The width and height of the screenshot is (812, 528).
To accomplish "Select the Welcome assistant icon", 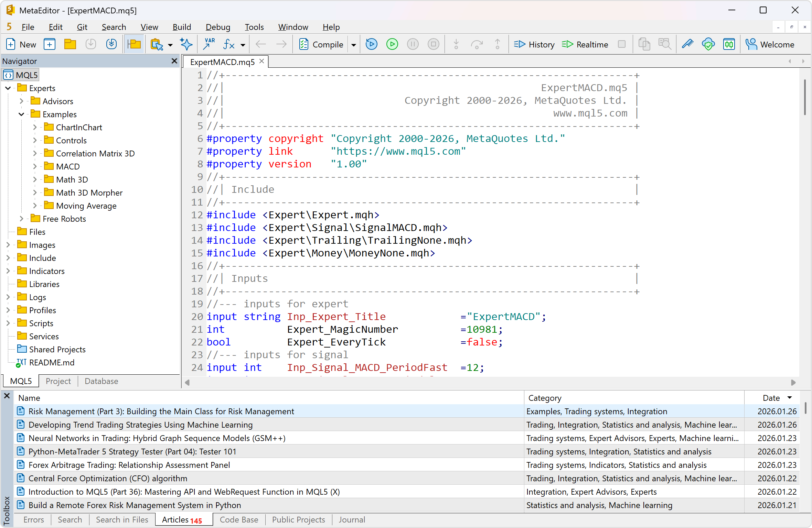I will point(771,44).
